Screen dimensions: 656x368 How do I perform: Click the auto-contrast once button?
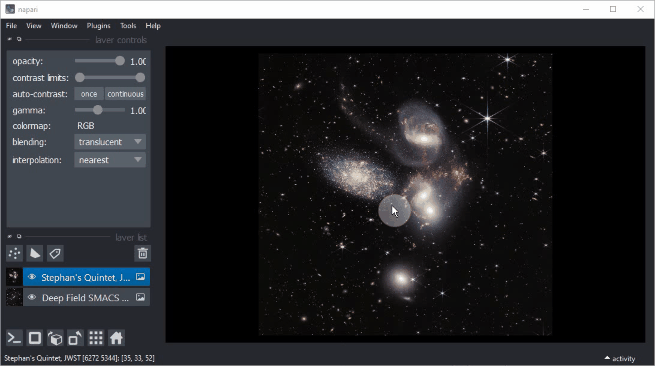89,94
